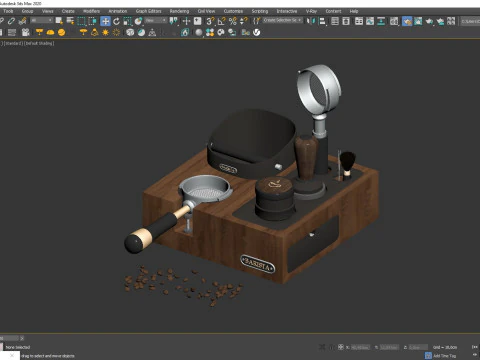Click the Z coordinate field
The image size is (480, 360).
tap(418, 347)
